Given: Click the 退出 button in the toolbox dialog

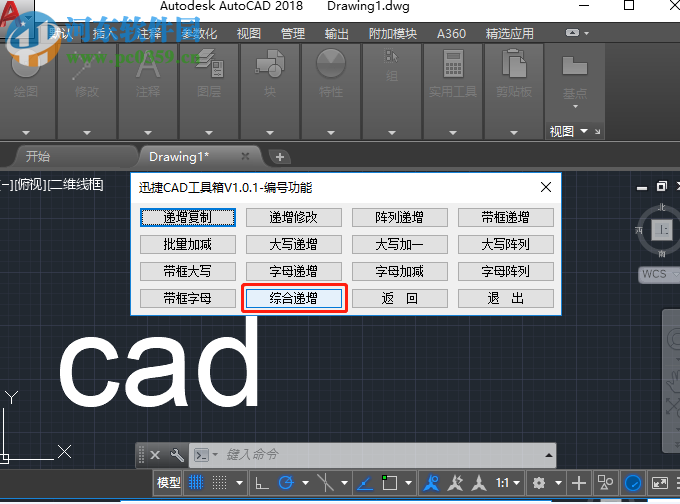Looking at the screenshot, I should point(506,298).
